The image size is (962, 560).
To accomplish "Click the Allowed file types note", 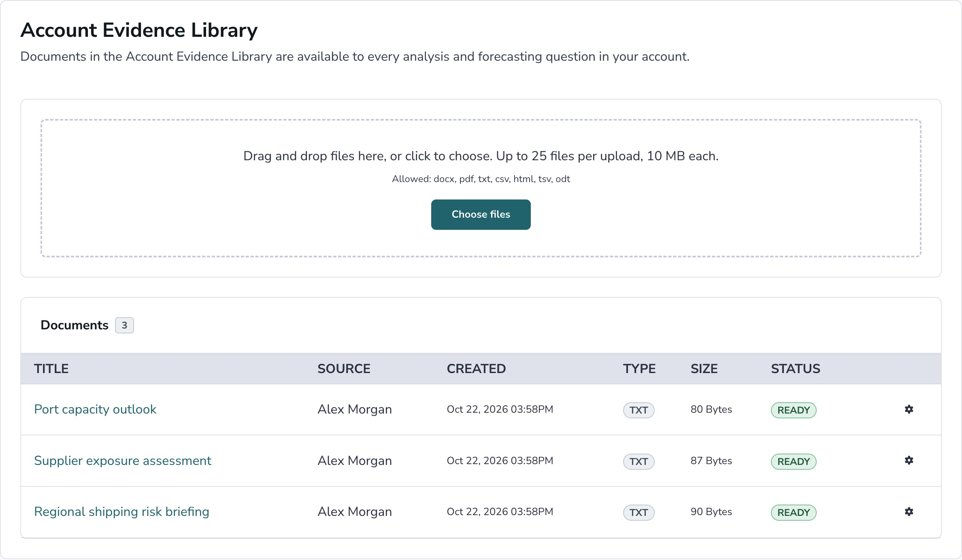I will pos(481,179).
